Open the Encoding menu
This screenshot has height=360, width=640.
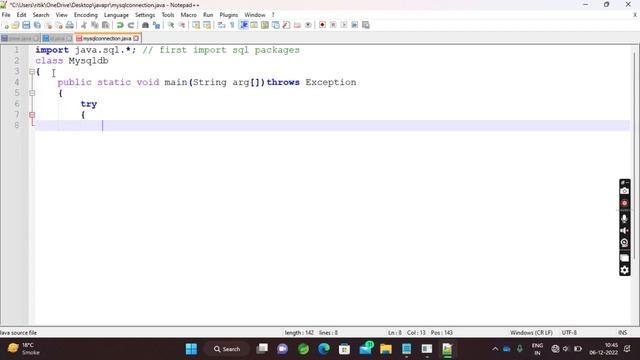click(86, 15)
